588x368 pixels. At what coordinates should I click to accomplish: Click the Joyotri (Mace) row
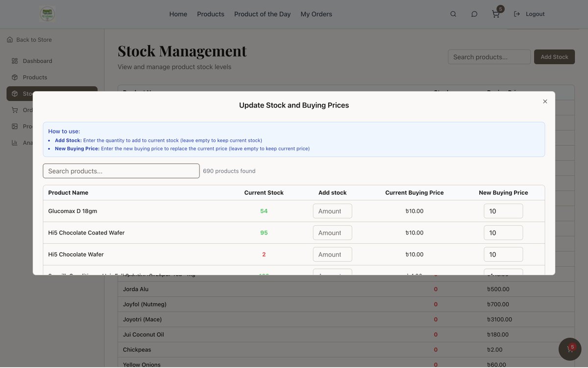(346, 319)
